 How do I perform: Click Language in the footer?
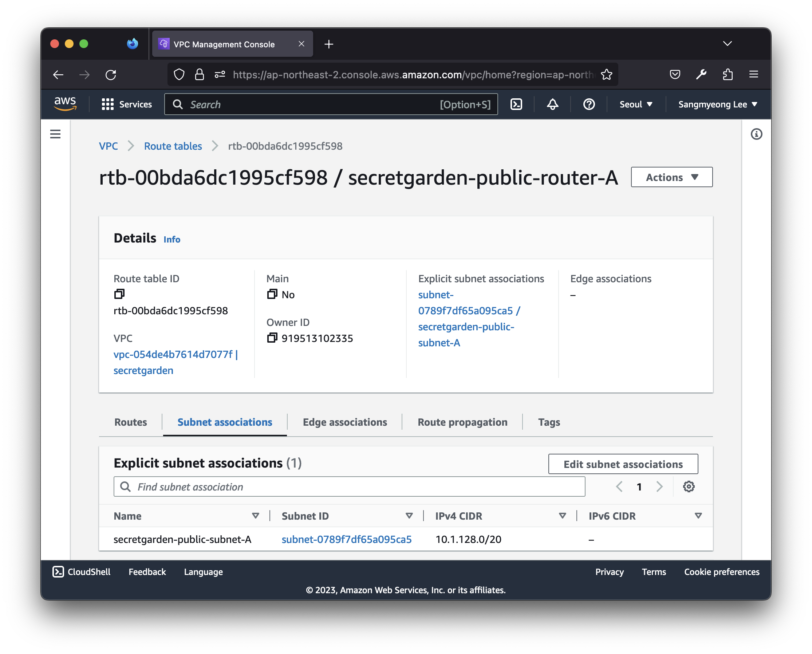click(x=204, y=572)
